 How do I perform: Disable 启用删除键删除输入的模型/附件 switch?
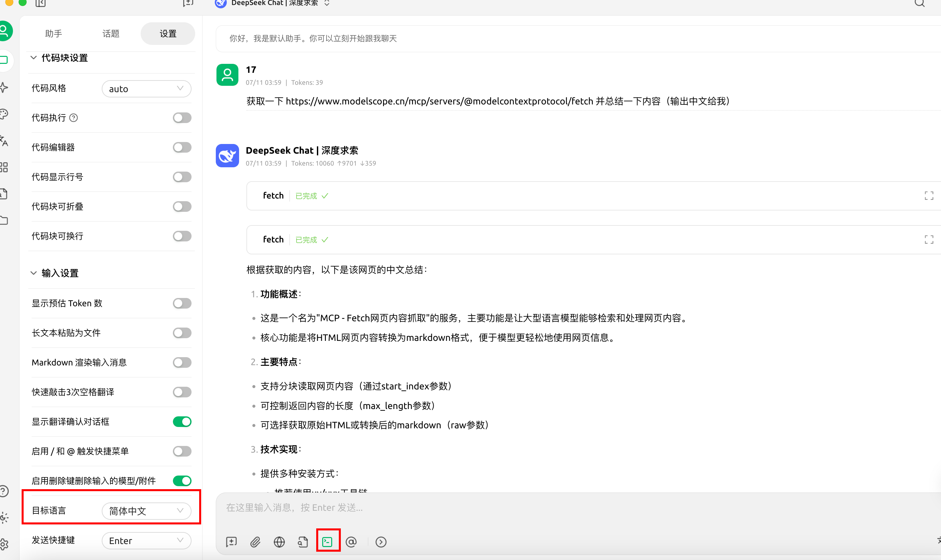point(182,481)
